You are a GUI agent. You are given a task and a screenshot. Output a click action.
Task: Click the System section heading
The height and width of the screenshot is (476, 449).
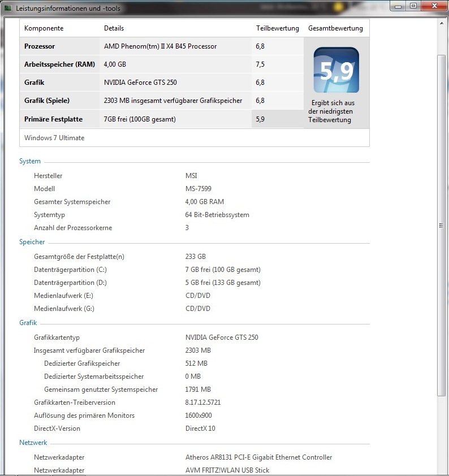[30, 161]
